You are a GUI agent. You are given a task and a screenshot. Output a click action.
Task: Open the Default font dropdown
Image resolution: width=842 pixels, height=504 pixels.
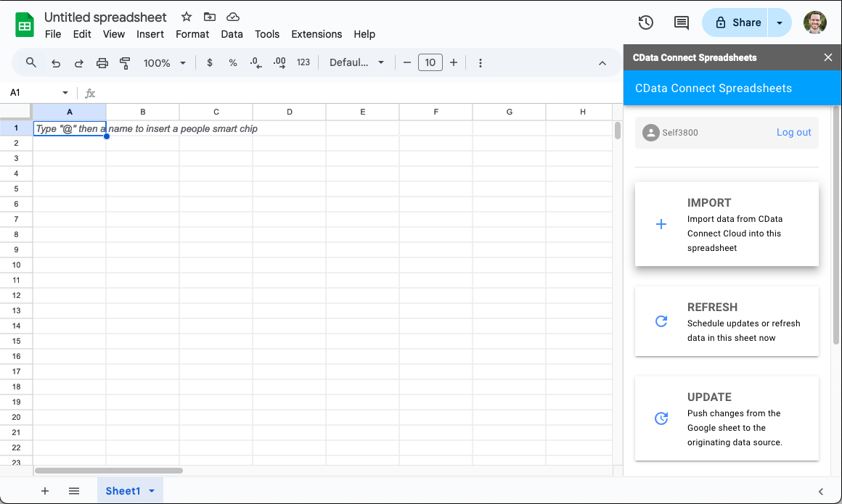coord(356,63)
